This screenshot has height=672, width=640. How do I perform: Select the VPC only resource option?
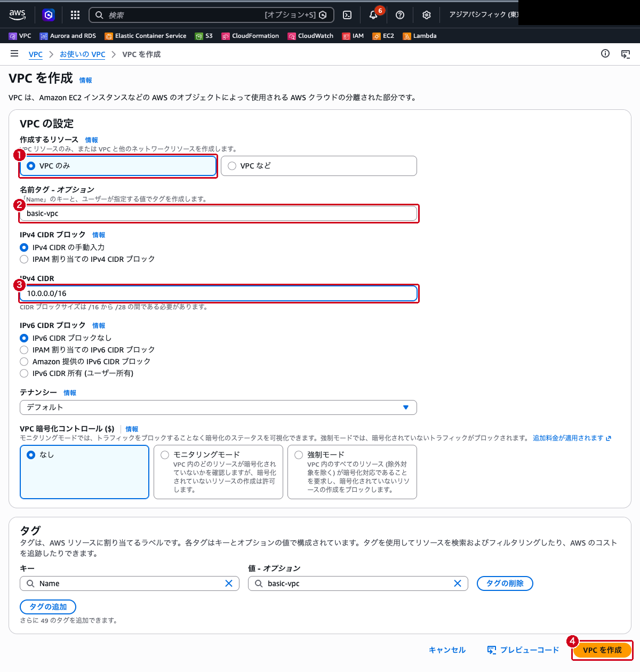coord(118,166)
